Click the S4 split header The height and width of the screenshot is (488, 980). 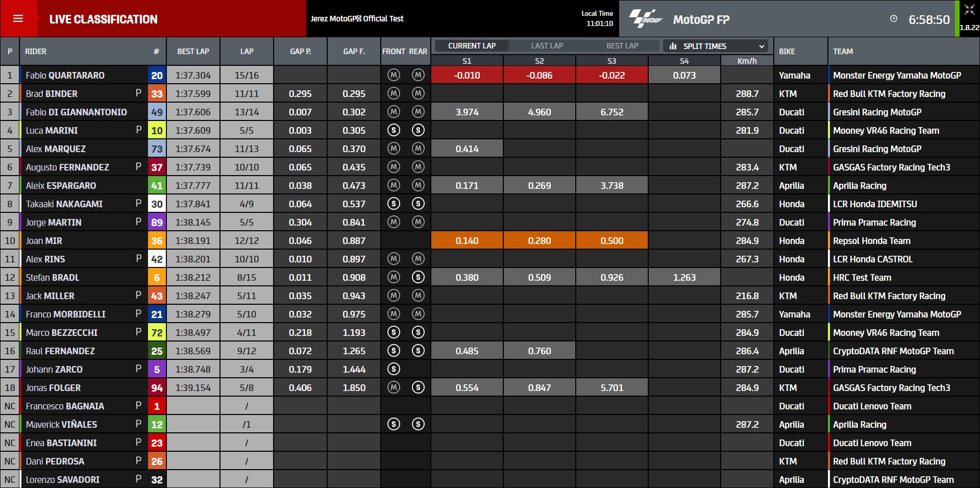pos(684,61)
